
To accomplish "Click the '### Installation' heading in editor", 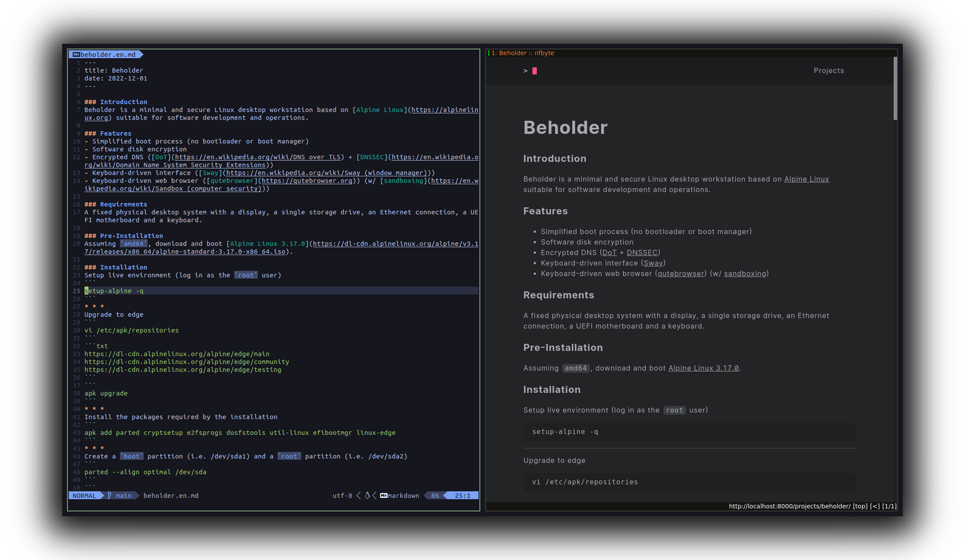I will pos(116,267).
